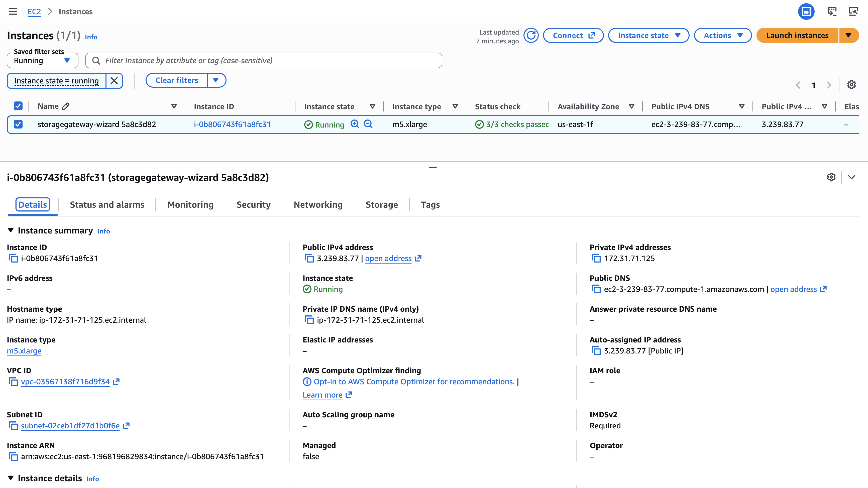Copy the Private IPv4 address
Image resolution: width=868 pixels, height=488 pixels.
596,258
